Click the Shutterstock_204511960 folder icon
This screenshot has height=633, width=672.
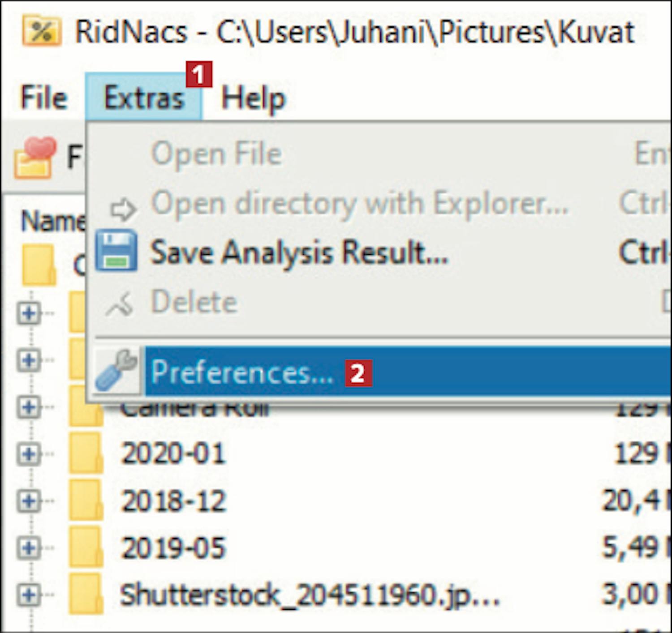point(86,595)
